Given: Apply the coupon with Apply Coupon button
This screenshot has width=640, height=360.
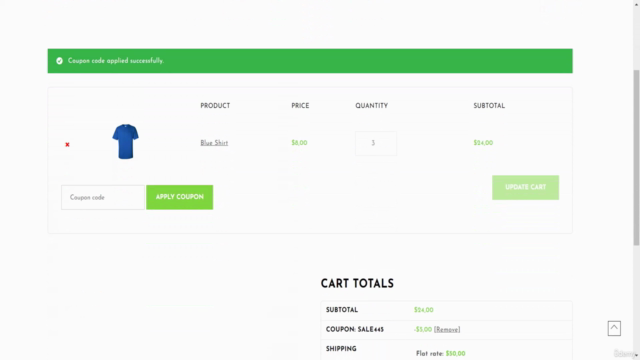Looking at the screenshot, I should pyautogui.click(x=180, y=197).
